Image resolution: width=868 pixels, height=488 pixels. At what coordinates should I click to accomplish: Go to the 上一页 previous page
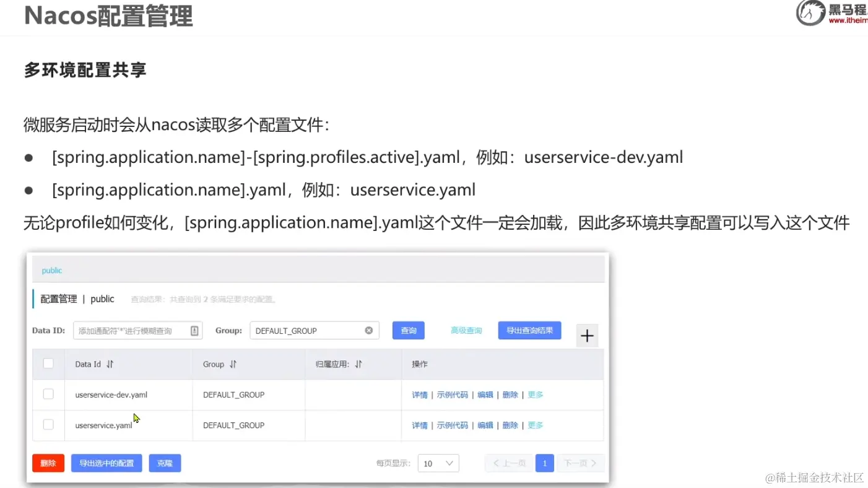[509, 463]
